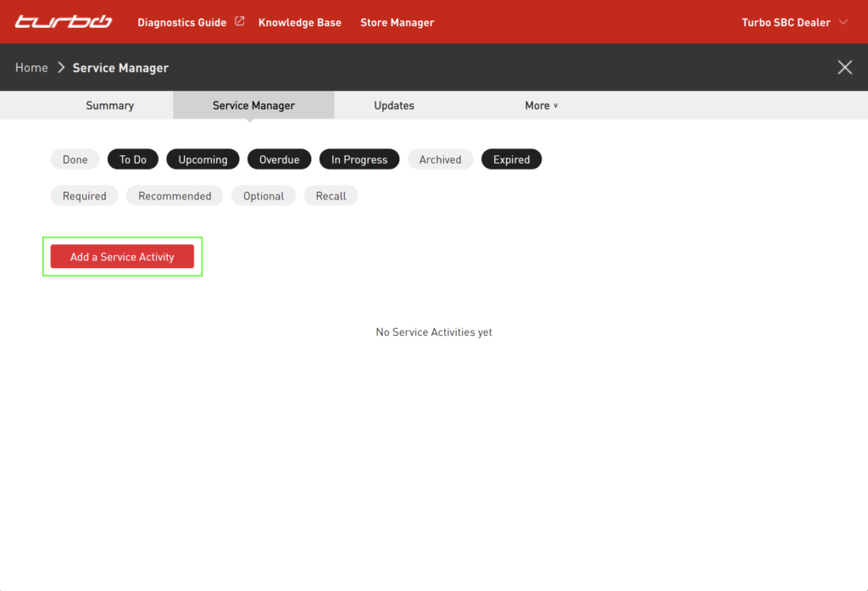
Task: Select the Recall filter chip
Action: click(x=331, y=196)
